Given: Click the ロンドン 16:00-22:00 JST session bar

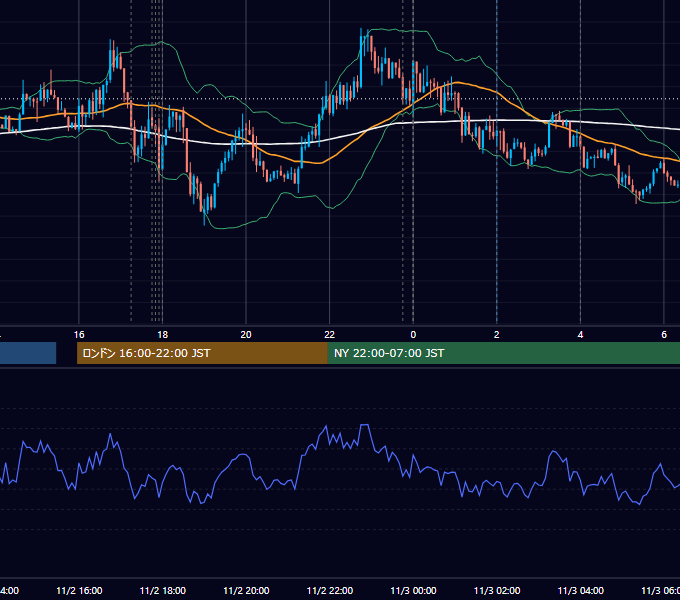Looking at the screenshot, I should pyautogui.click(x=202, y=353).
